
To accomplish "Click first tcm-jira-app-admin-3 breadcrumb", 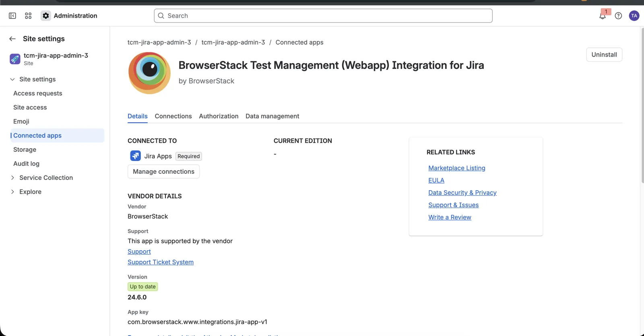I will (159, 42).
